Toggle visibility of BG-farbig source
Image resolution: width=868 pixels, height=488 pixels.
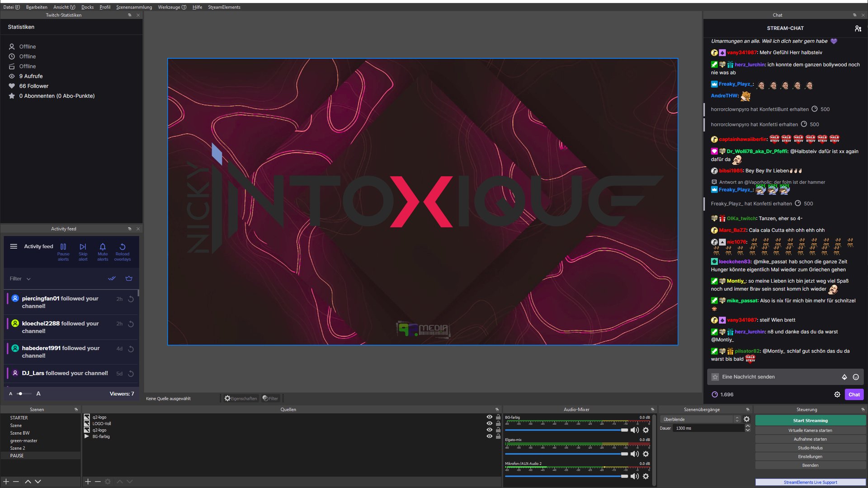pos(489,436)
